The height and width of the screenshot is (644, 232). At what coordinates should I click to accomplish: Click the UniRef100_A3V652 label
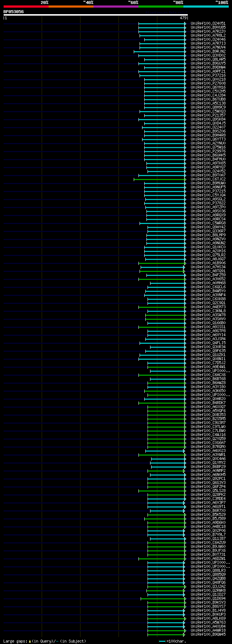point(208,279)
